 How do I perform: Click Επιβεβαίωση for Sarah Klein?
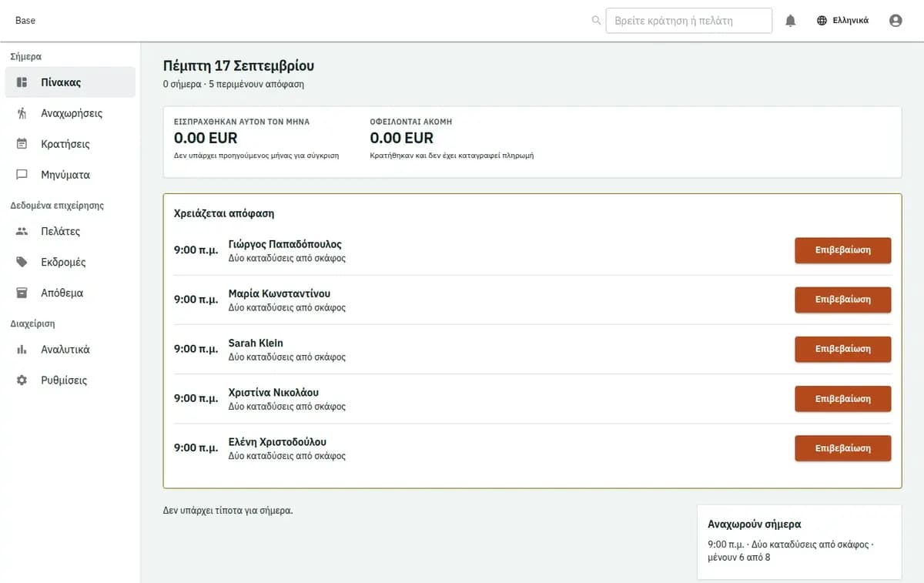tap(842, 349)
